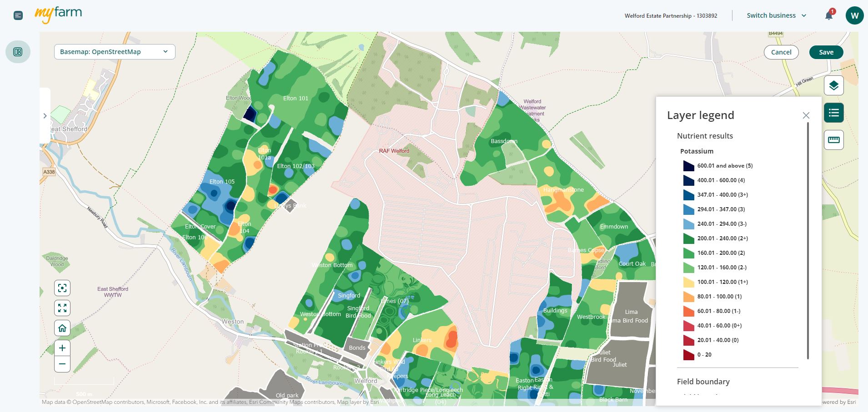
Task: Select the Bassdown field
Action: coord(504,141)
